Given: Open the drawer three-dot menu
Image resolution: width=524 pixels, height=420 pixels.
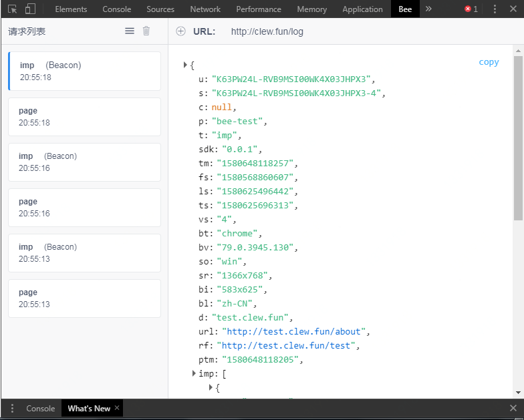Looking at the screenshot, I should pos(12,409).
